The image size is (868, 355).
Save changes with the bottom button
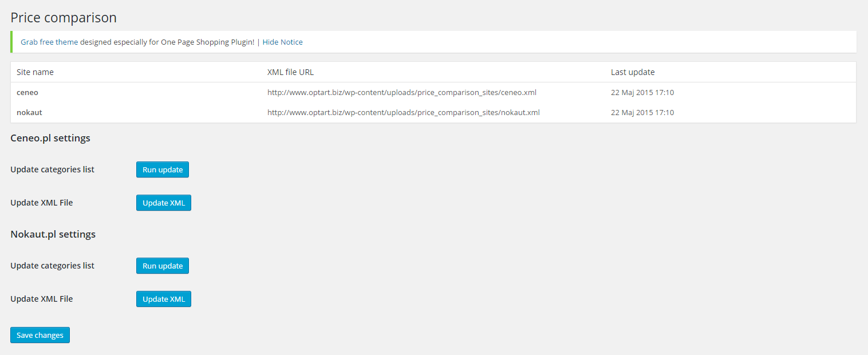tap(40, 335)
